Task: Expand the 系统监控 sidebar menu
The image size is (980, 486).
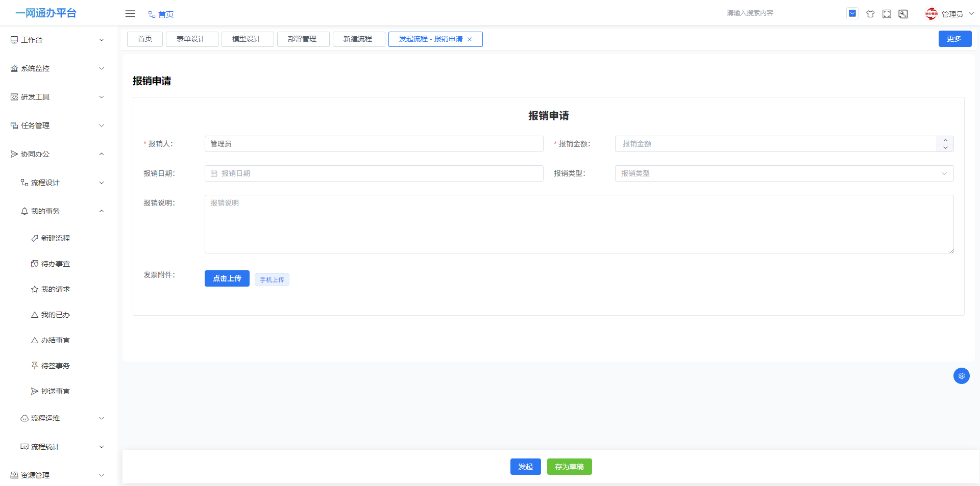Action: pyautogui.click(x=59, y=68)
